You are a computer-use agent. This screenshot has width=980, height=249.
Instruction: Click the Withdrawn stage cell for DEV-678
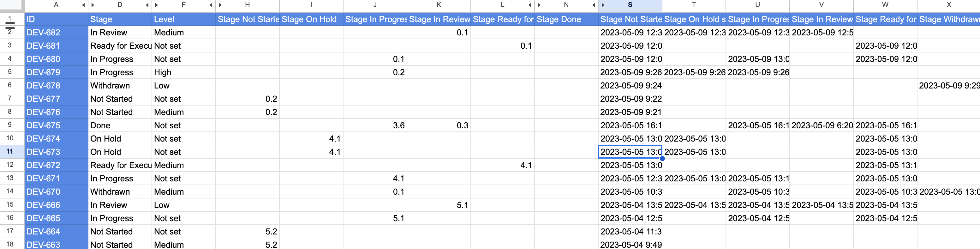pos(120,85)
